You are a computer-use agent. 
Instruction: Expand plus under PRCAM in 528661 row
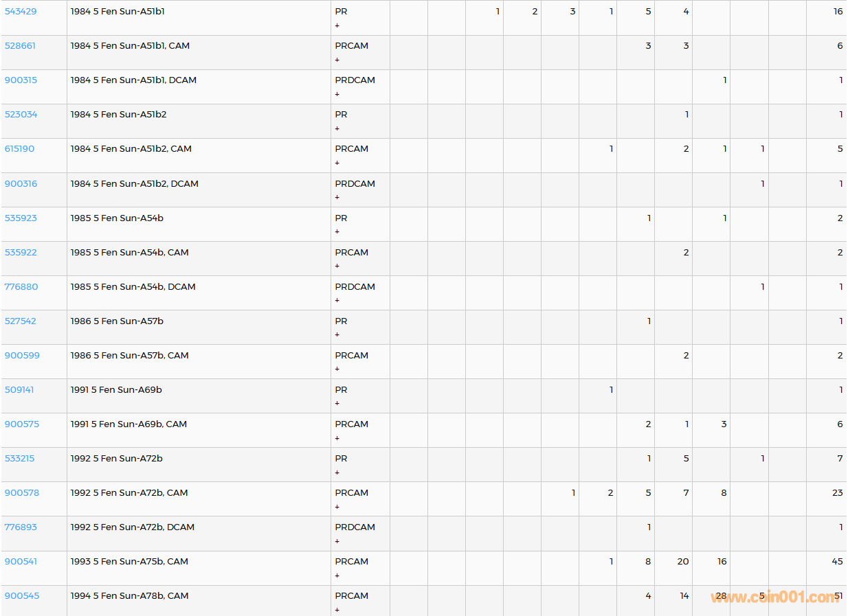[337, 60]
